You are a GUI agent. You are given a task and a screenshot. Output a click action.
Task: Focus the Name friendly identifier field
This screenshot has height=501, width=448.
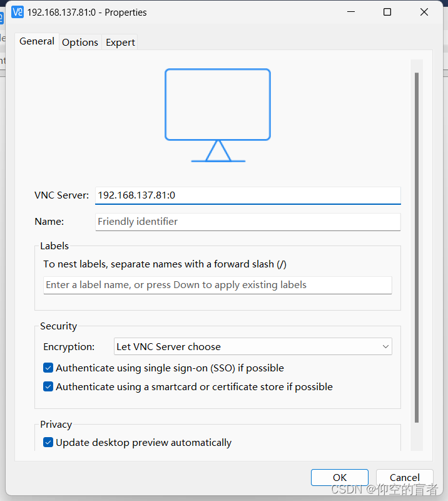point(248,222)
